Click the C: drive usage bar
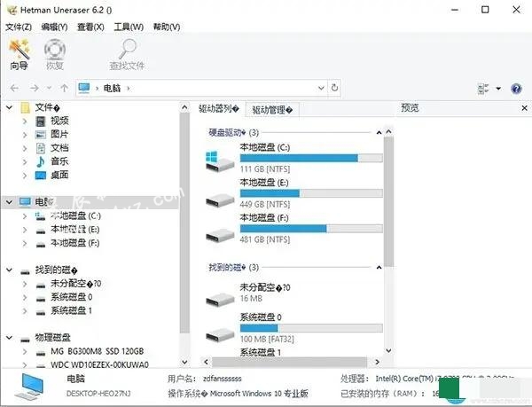This screenshot has width=532, height=407. 311,158
